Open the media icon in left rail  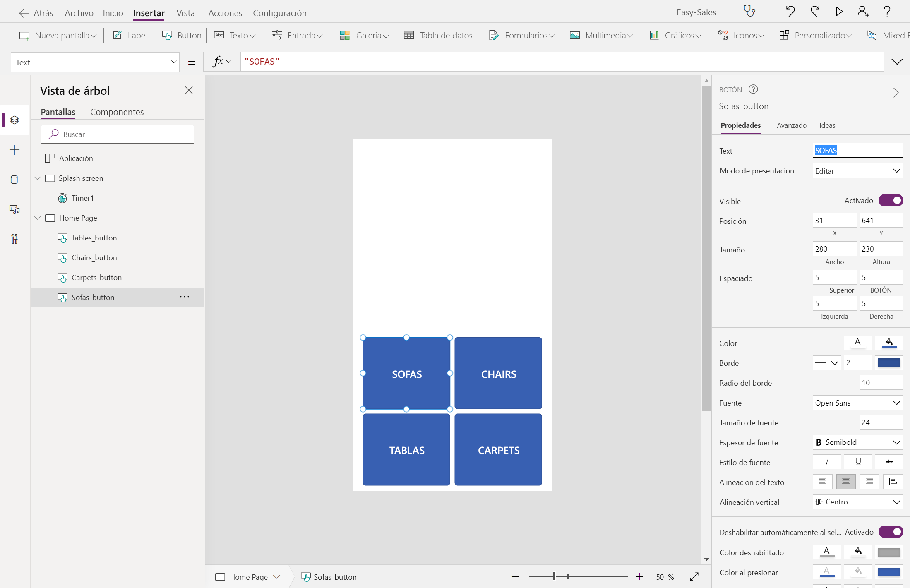(14, 209)
